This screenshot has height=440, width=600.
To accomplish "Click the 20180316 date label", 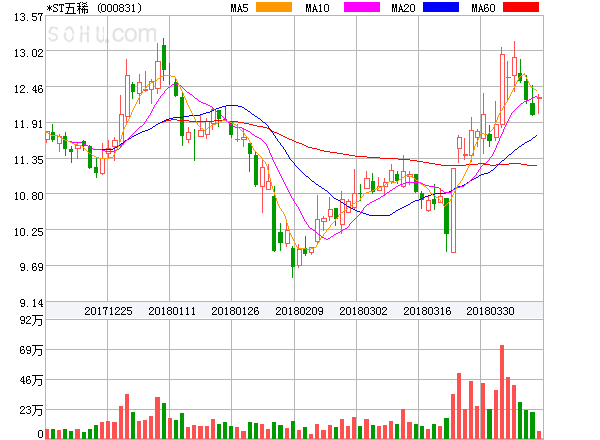I will pyautogui.click(x=427, y=311).
